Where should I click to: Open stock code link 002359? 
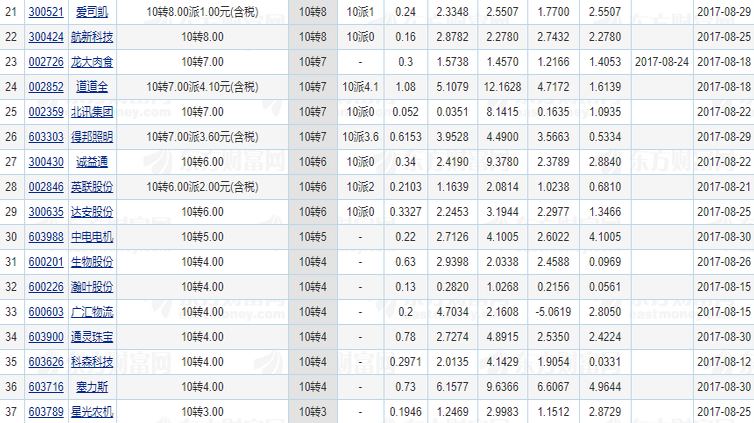pyautogui.click(x=46, y=112)
